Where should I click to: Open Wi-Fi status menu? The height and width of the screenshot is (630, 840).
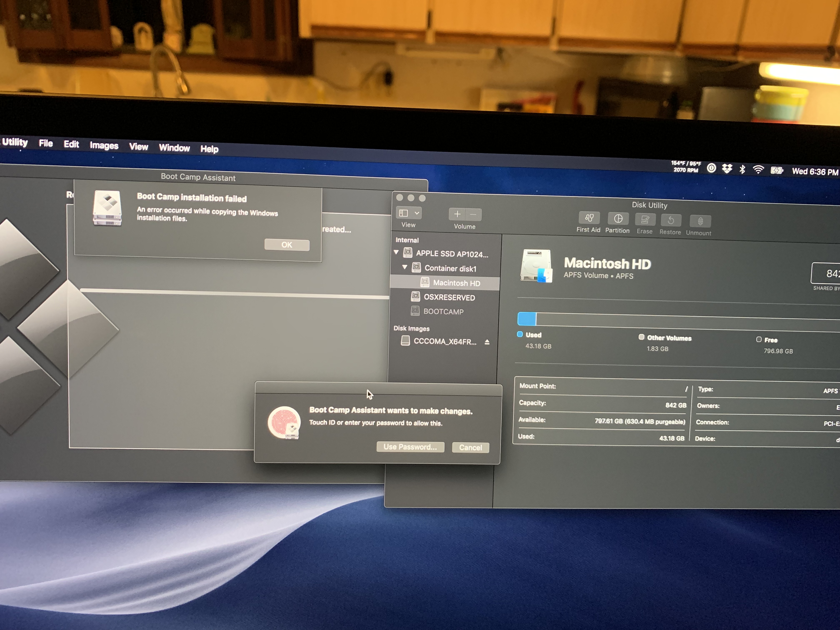758,170
